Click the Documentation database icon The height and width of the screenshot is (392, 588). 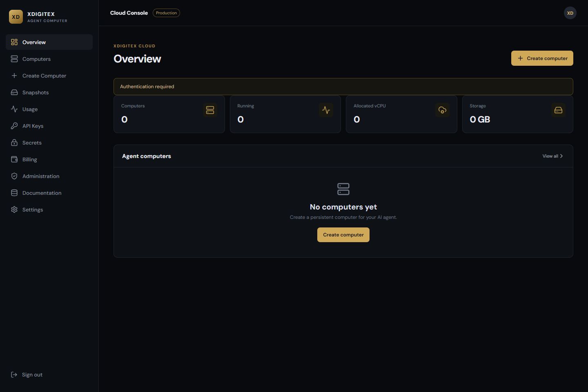(14, 193)
